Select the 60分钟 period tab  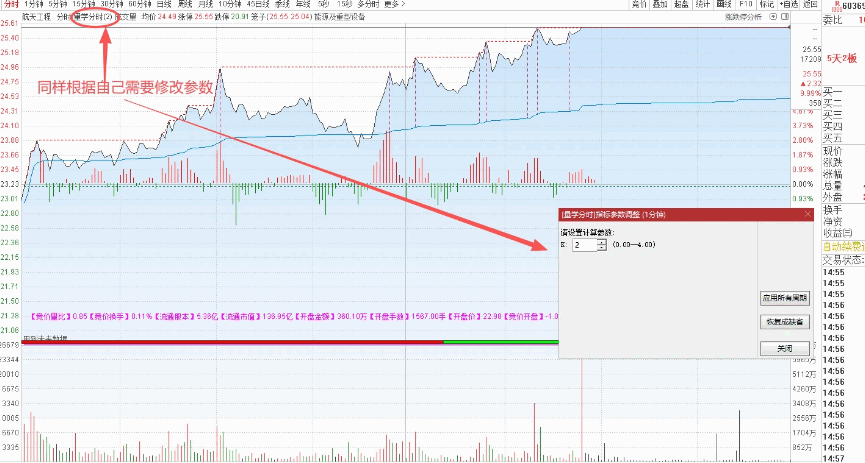(140, 4)
